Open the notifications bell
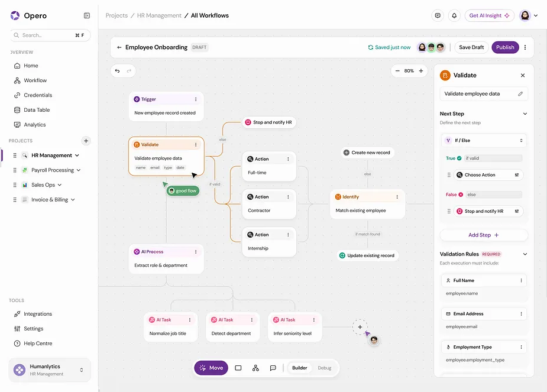The height and width of the screenshot is (392, 547). 454,16
